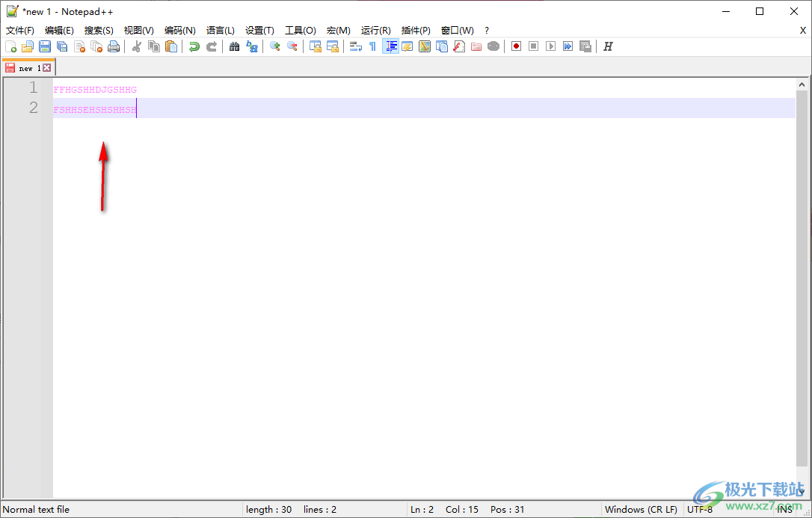812x518 pixels.
Task: Click the UTF-8 encoding indicator
Action: pos(700,509)
